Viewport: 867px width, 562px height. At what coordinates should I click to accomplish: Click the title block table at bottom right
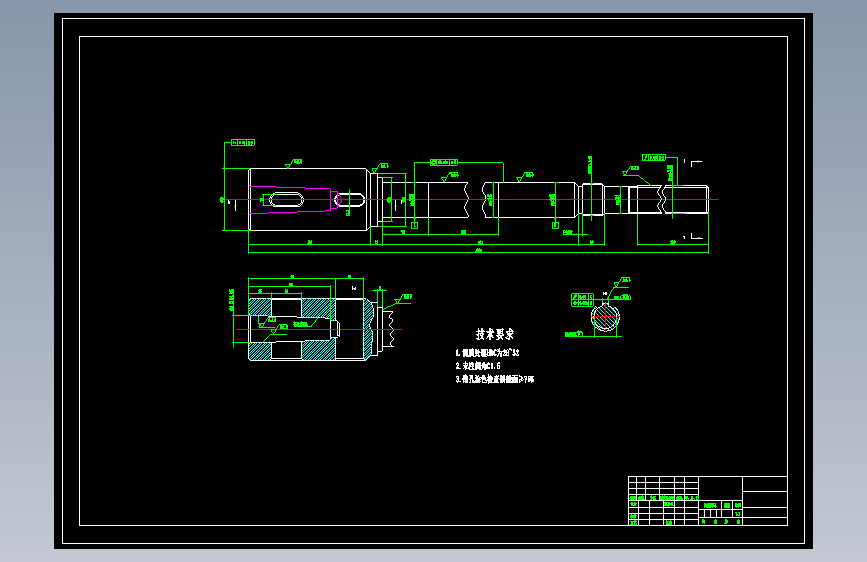point(708,501)
